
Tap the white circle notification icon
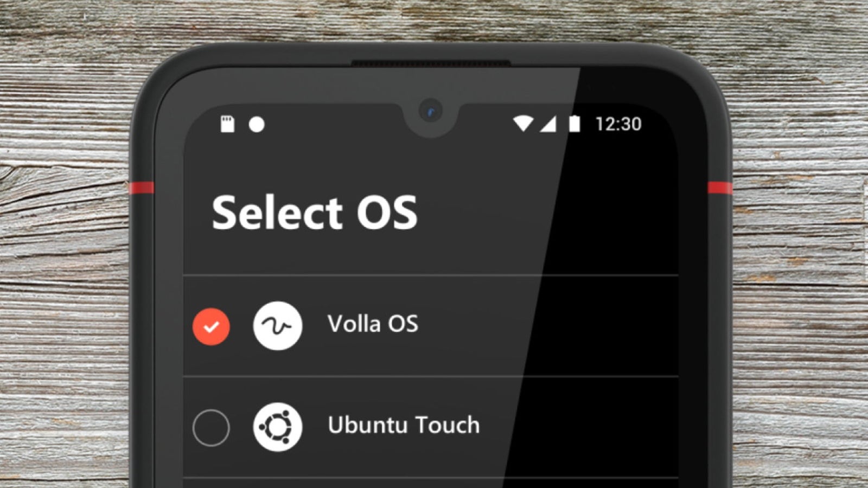pyautogui.click(x=257, y=125)
